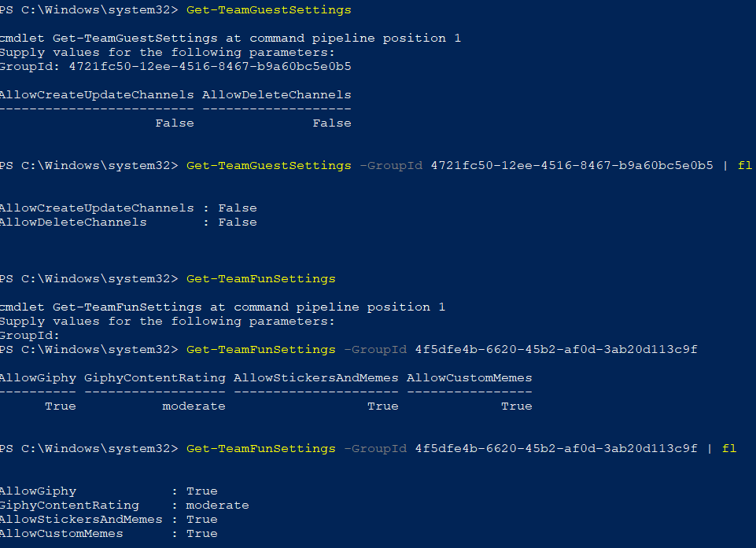Click the moderate value in the table row
This screenshot has height=548, width=756.
tap(194, 406)
